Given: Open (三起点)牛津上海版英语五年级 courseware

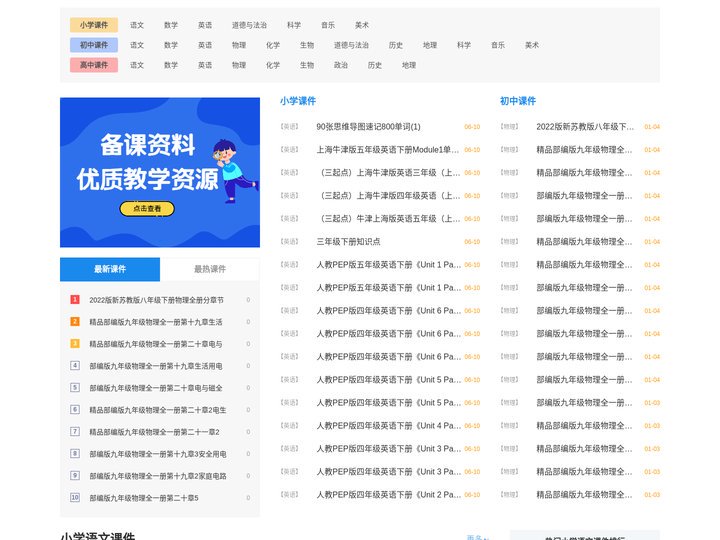Looking at the screenshot, I should pyautogui.click(x=388, y=219).
